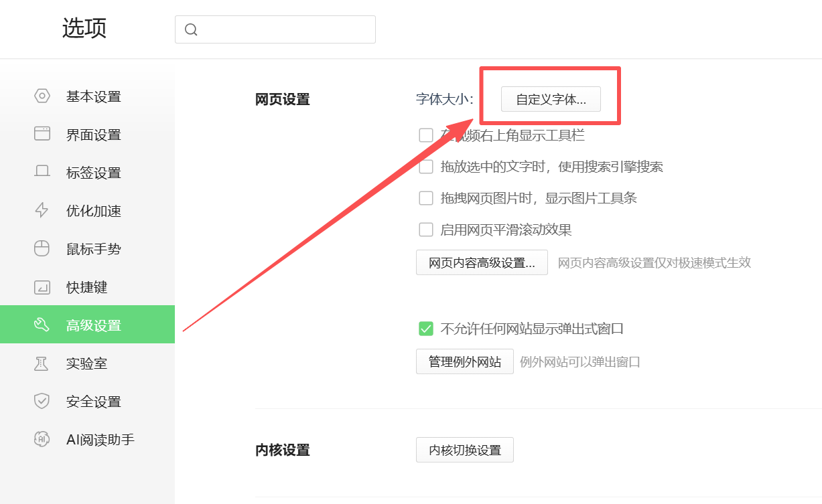Click the hexagon icon beside 基本设置
The image size is (822, 504).
(42, 96)
